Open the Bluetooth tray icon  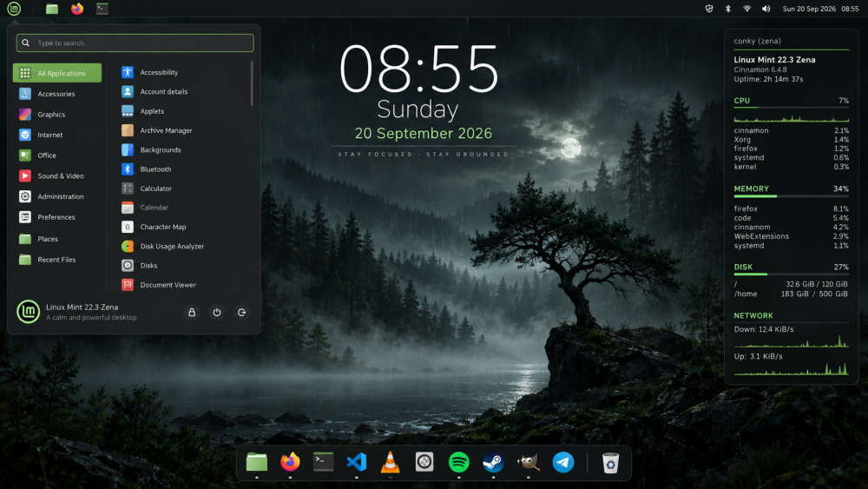point(728,9)
